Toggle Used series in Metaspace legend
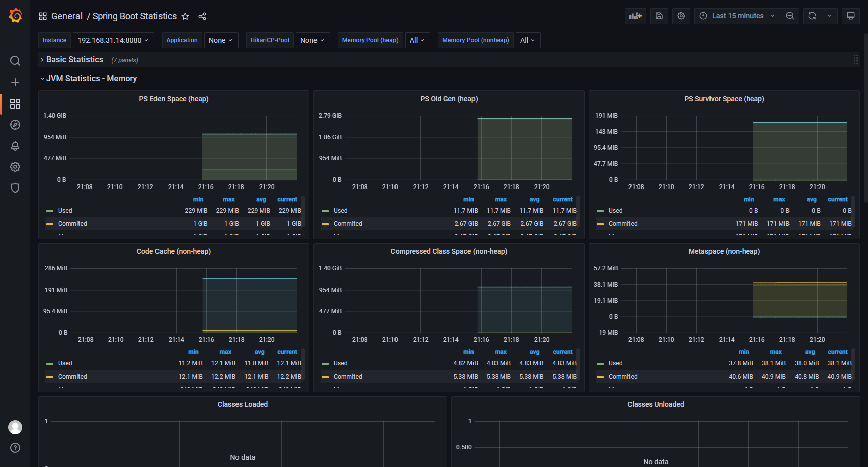 (615, 363)
